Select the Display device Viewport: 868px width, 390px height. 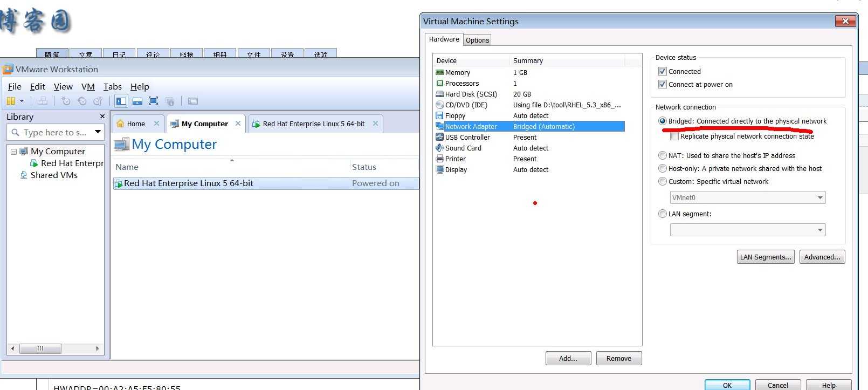coord(529,169)
